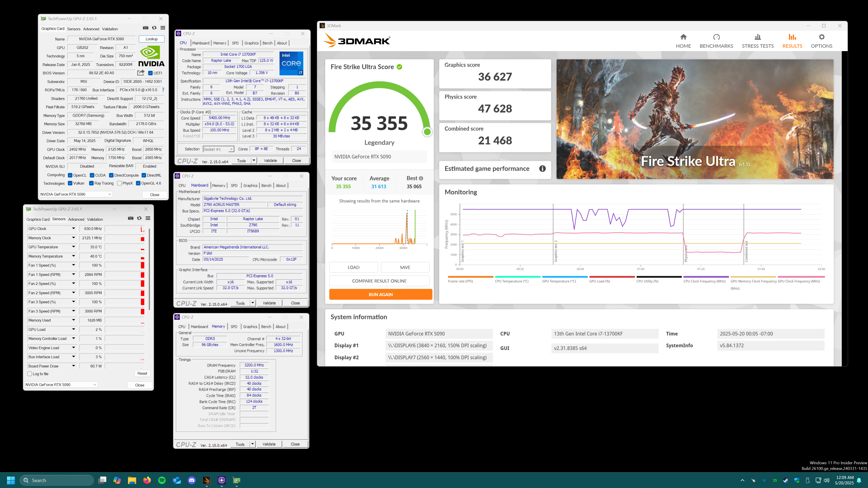Toggle the Vulkan checkbox

click(70, 183)
